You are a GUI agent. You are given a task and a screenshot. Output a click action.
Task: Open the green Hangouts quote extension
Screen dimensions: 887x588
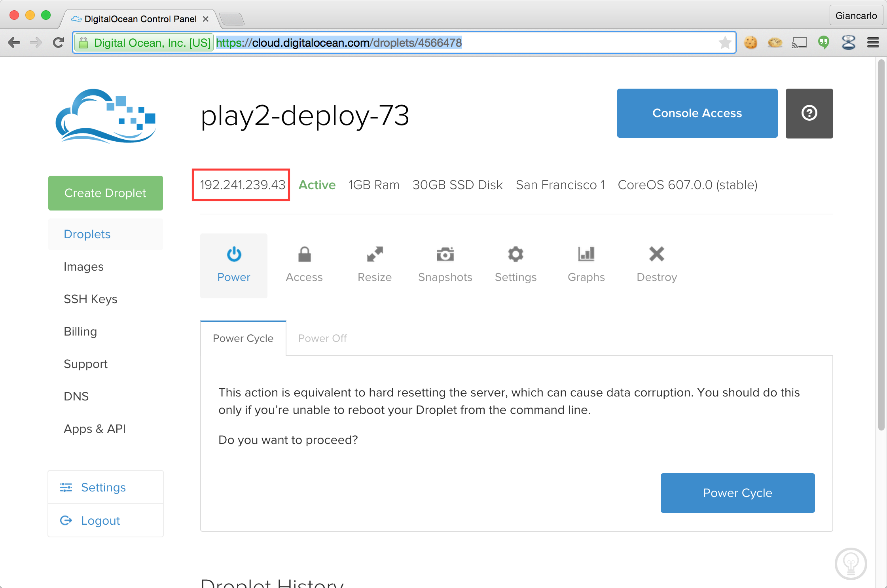coord(824,42)
